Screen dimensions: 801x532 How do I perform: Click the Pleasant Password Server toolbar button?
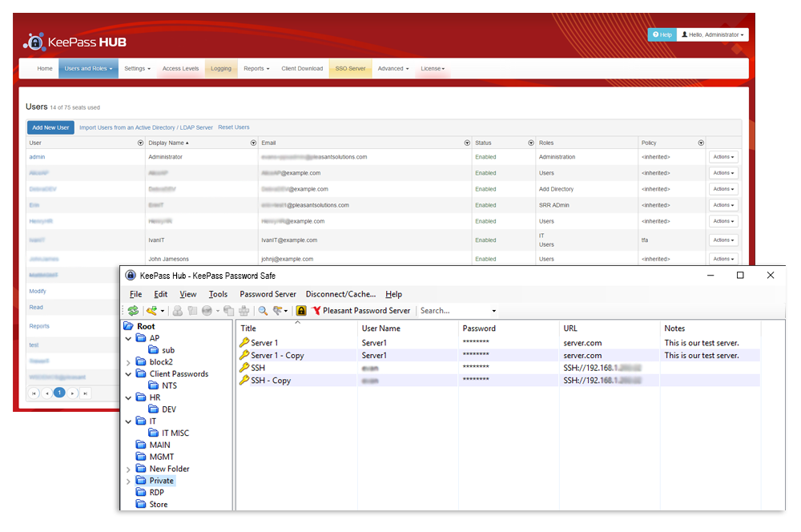tap(360, 311)
